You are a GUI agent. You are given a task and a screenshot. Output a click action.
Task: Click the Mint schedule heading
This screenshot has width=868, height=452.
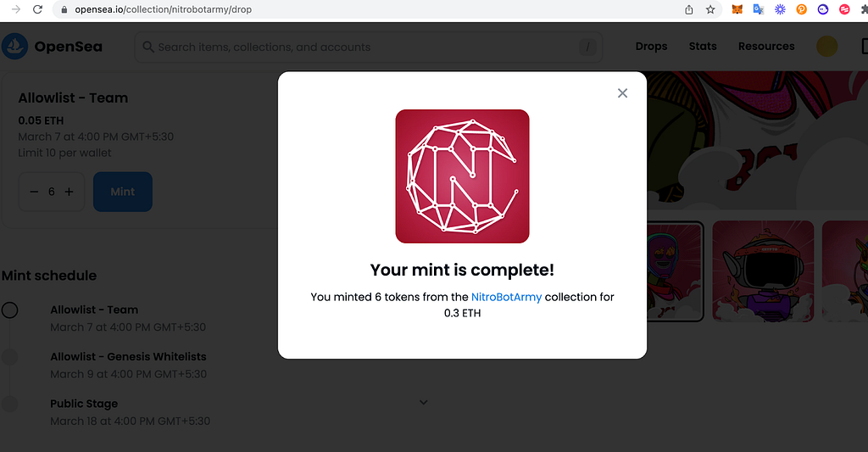click(48, 276)
